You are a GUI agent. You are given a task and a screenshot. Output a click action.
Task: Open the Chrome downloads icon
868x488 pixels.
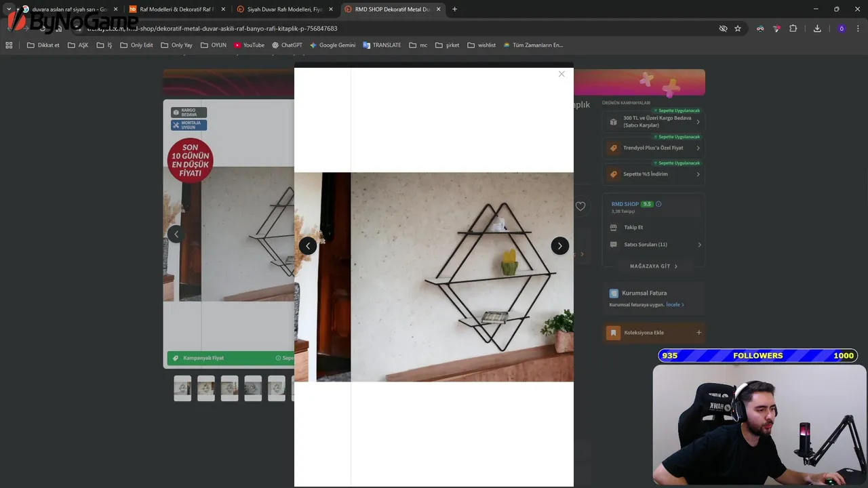point(817,28)
